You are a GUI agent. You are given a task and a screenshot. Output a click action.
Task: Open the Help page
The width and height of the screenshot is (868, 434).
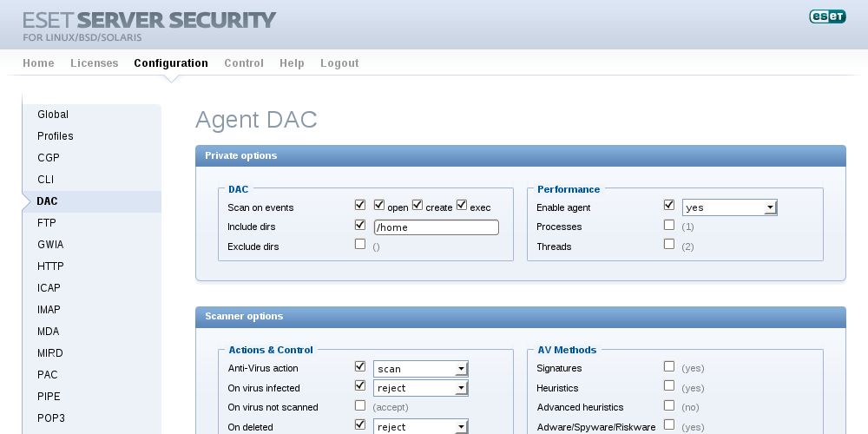[292, 63]
